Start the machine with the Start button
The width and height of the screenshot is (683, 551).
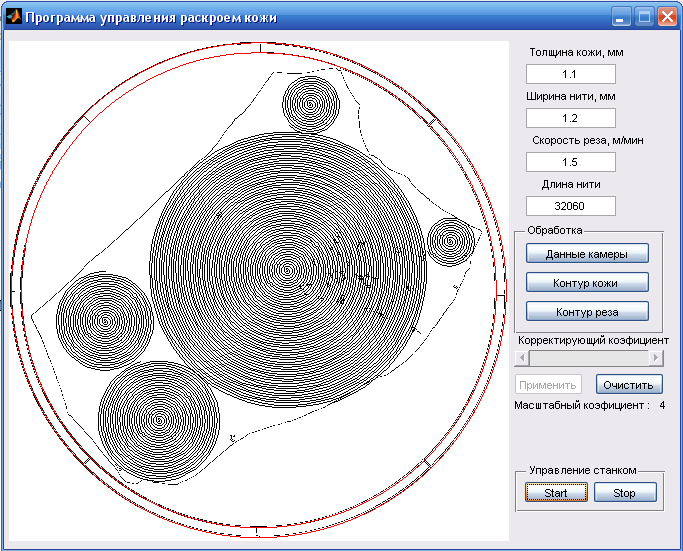(555, 492)
